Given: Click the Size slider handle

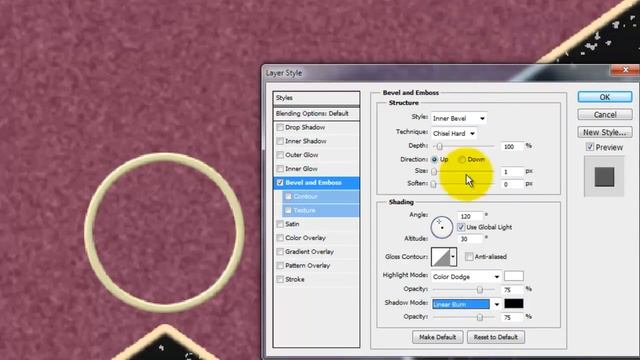Looking at the screenshot, I should click(x=434, y=171).
